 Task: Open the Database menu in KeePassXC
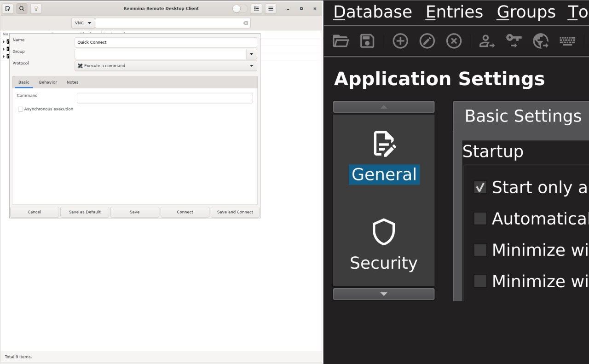[372, 12]
